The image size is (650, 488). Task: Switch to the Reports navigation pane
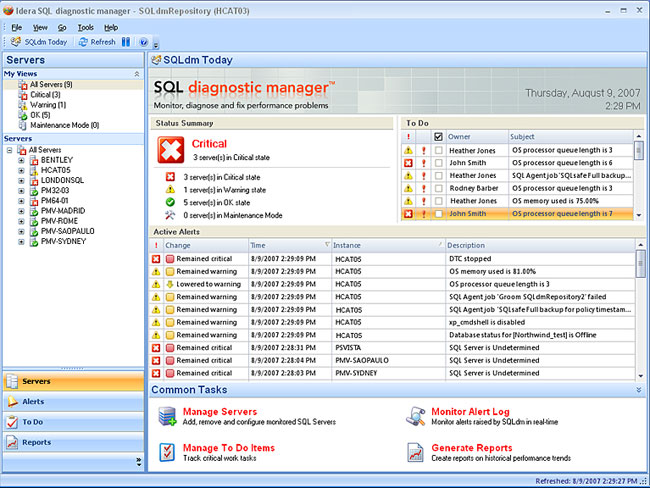[x=73, y=442]
